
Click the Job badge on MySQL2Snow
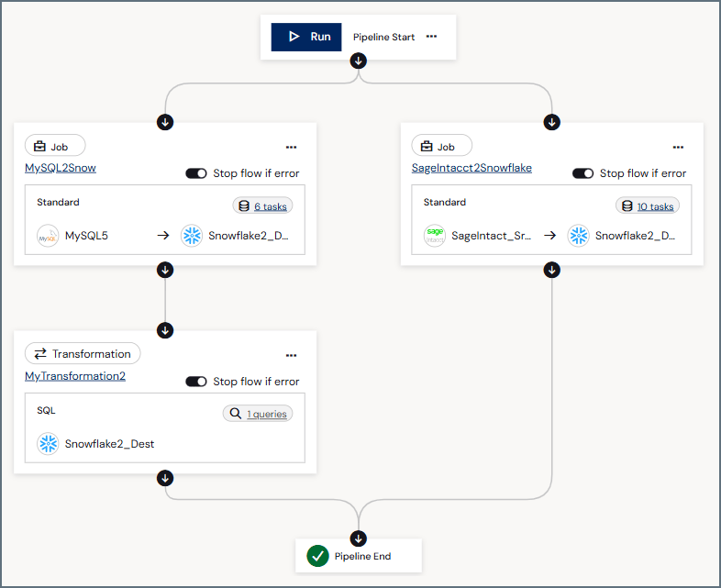55,146
